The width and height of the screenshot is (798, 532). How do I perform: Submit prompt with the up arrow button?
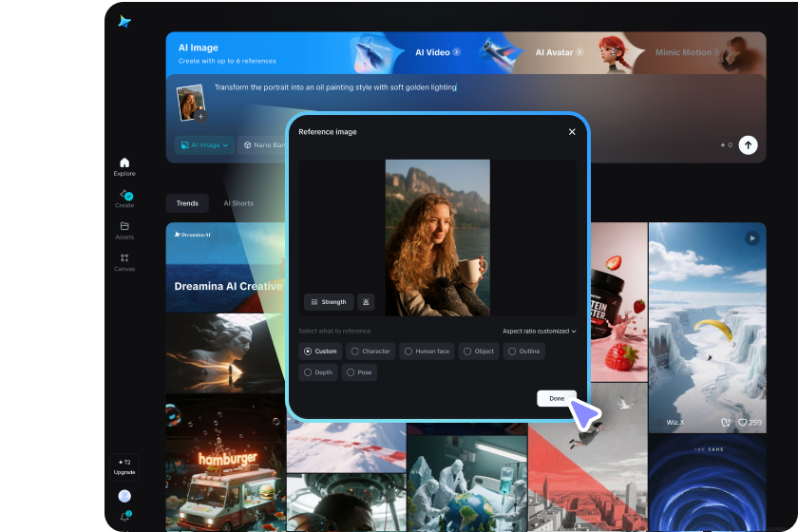(748, 145)
